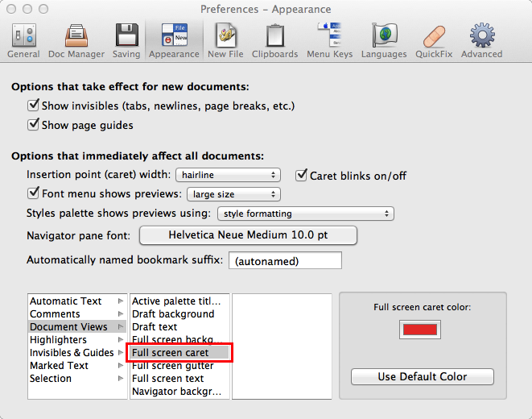The height and width of the screenshot is (419, 532).
Task: Uncheck Caret blinks on/off
Action: (x=302, y=175)
